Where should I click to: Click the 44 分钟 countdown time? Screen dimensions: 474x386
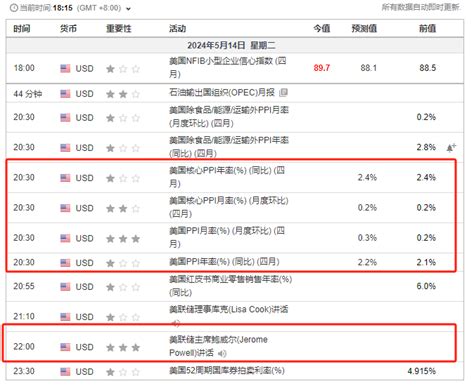[x=28, y=94]
